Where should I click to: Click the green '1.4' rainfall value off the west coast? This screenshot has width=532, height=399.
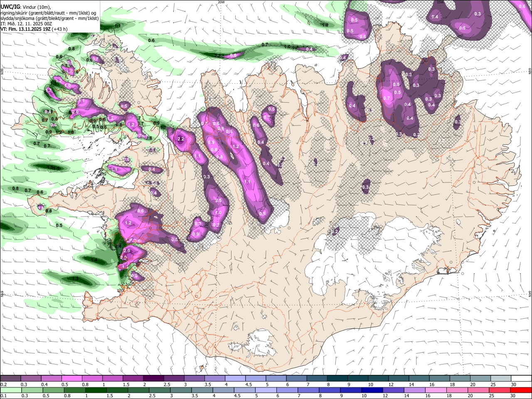pos(94,260)
